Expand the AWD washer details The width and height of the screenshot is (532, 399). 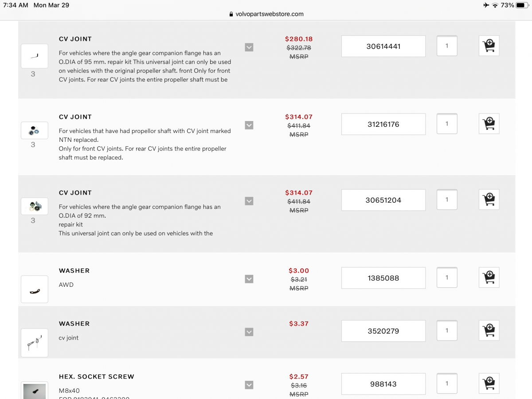click(x=249, y=279)
